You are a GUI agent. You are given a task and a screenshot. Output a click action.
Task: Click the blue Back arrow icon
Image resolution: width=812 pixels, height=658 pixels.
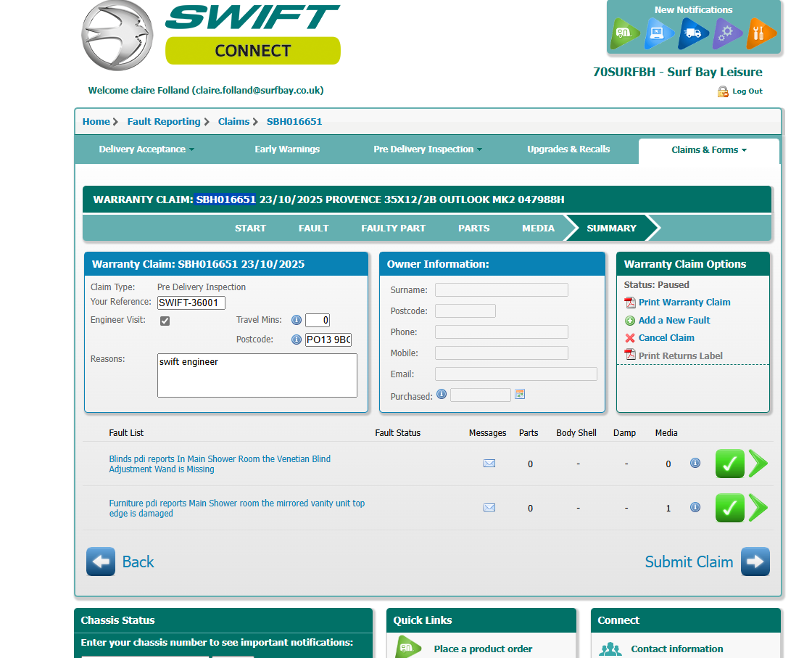tap(101, 562)
